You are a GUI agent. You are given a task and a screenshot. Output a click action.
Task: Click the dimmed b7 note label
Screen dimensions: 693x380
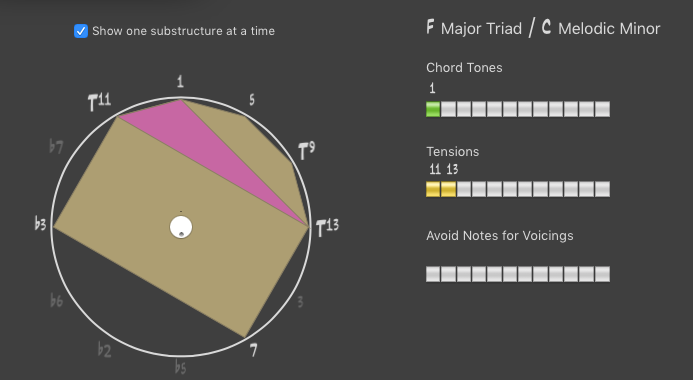pyautogui.click(x=56, y=147)
